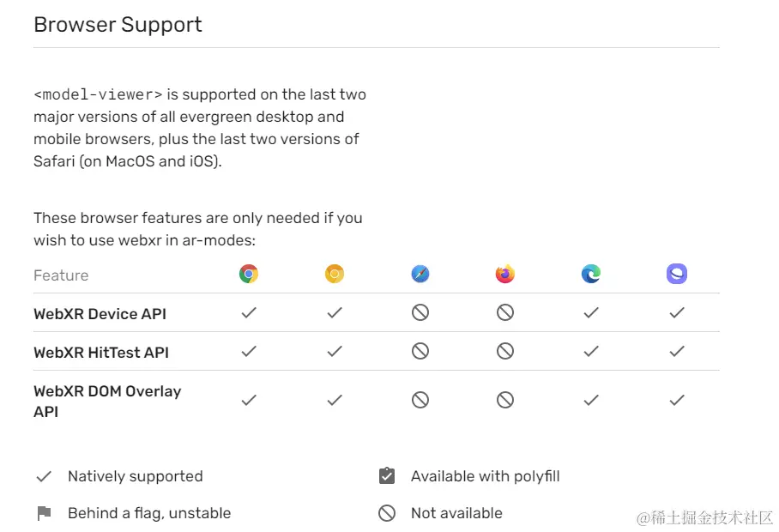This screenshot has width=779, height=532.
Task: Click Chrome checkmark for WebXR Device API
Action: [249, 312]
